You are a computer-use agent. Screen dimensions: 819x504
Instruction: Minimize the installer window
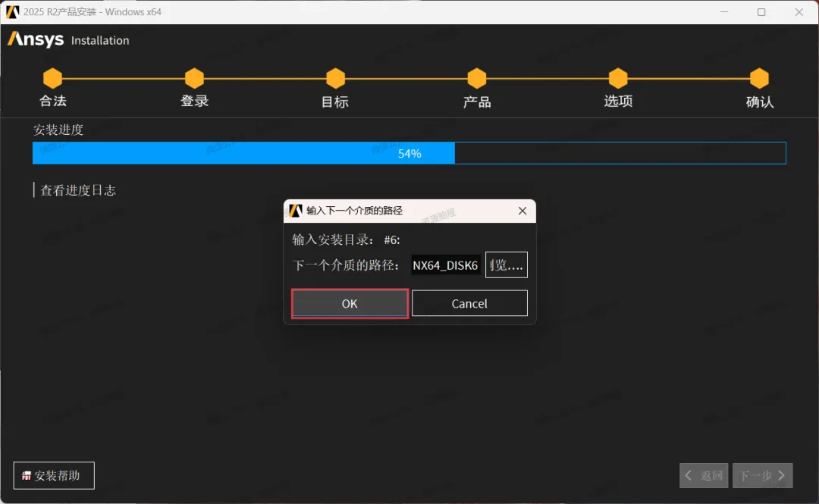click(724, 11)
